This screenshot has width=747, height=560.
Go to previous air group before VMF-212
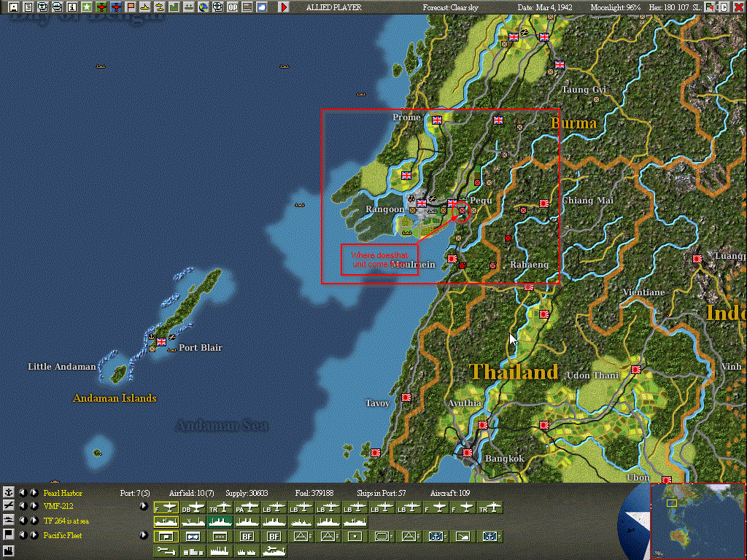click(23, 506)
